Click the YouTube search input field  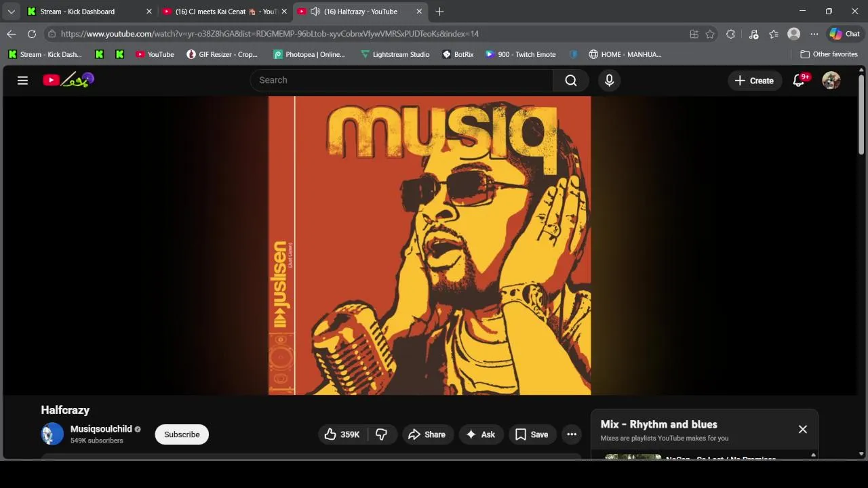click(401, 80)
